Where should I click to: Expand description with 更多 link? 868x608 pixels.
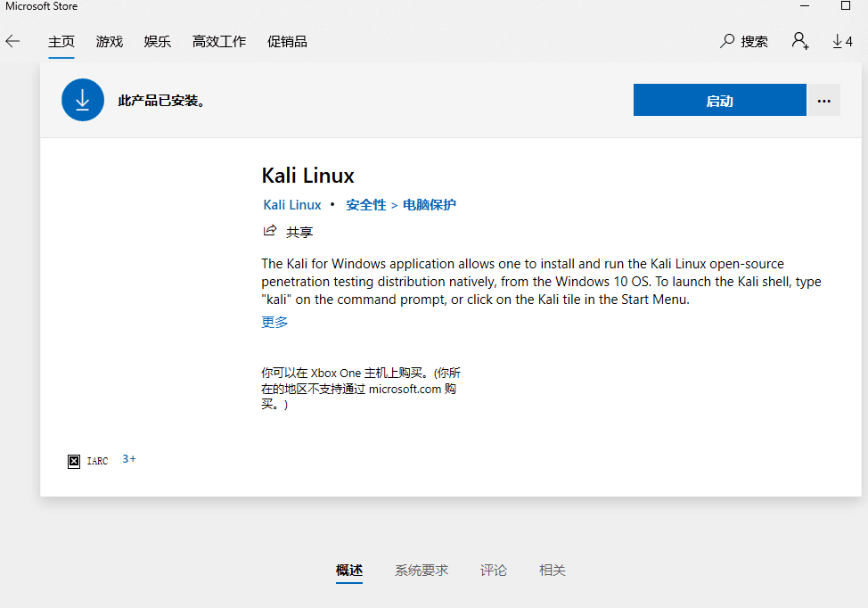(274, 322)
